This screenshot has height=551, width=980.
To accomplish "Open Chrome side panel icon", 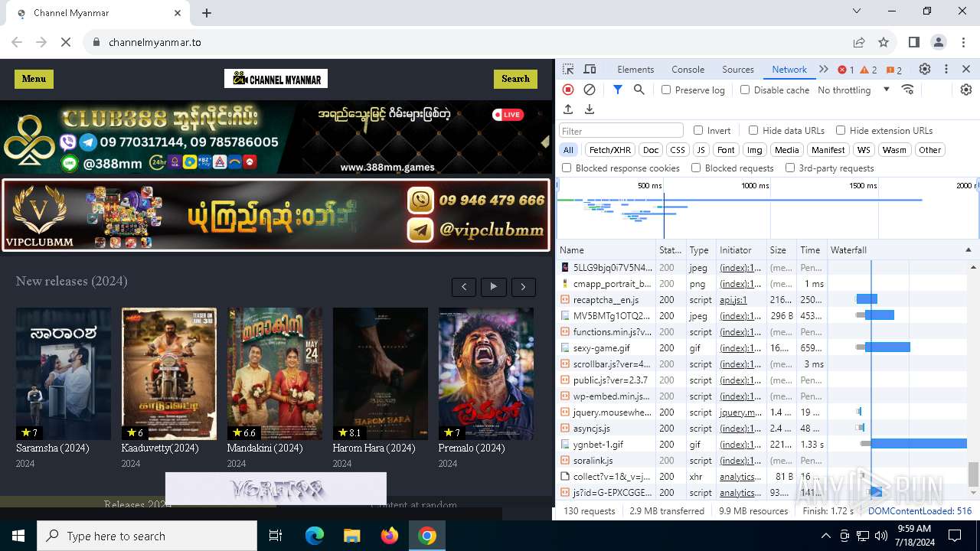I will point(914,42).
